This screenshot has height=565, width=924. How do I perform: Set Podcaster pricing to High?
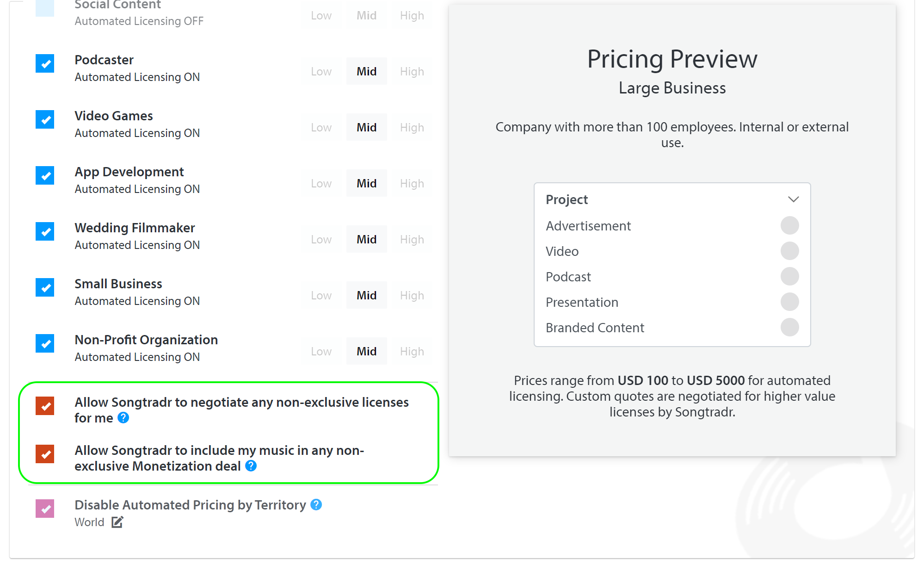click(x=412, y=71)
